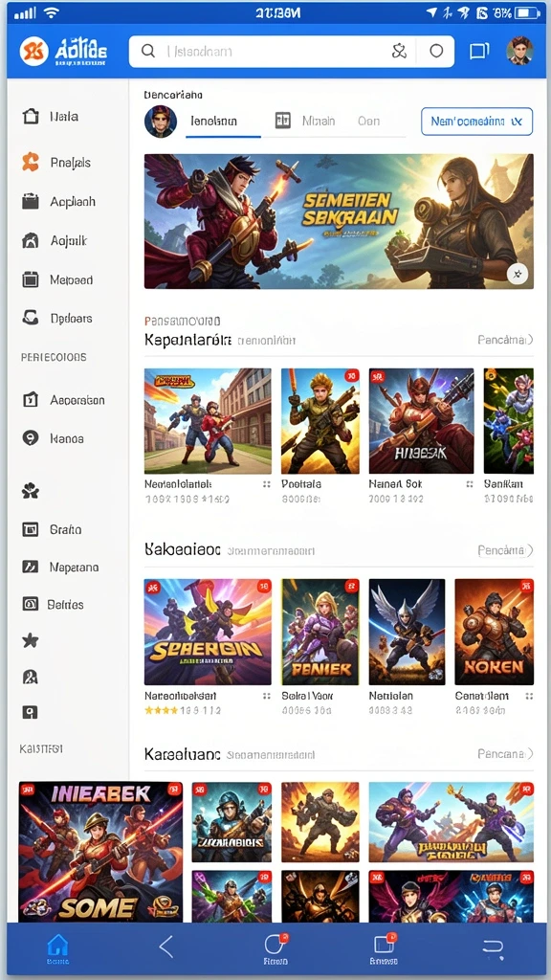The height and width of the screenshot is (980, 551).
Task: Click the star icon in the sidebar
Action: pyautogui.click(x=30, y=640)
